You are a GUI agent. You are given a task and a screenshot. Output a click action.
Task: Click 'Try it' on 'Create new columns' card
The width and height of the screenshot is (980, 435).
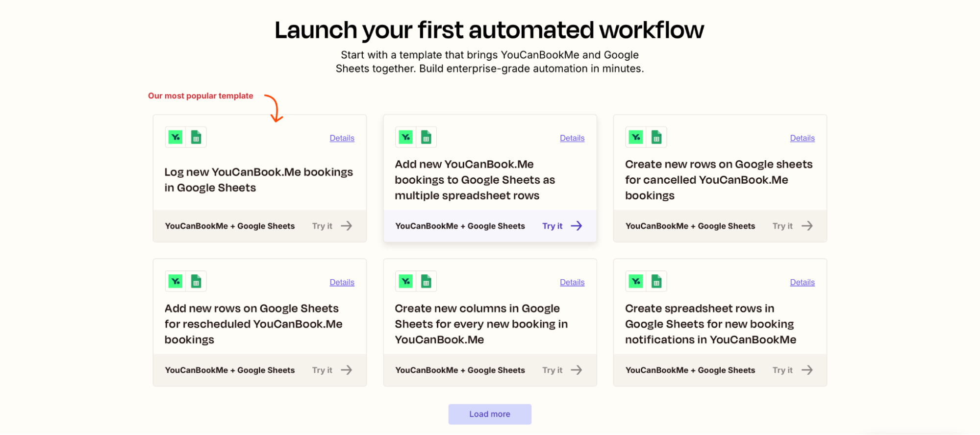pos(552,370)
